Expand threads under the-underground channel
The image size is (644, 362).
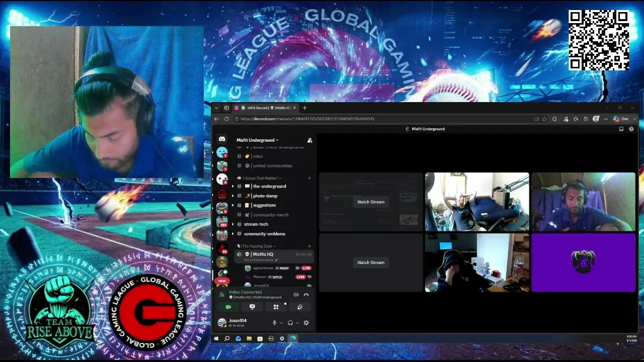pyautogui.click(x=232, y=187)
